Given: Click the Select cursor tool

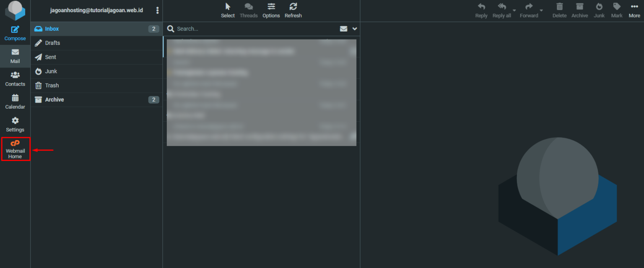Looking at the screenshot, I should pos(228,10).
